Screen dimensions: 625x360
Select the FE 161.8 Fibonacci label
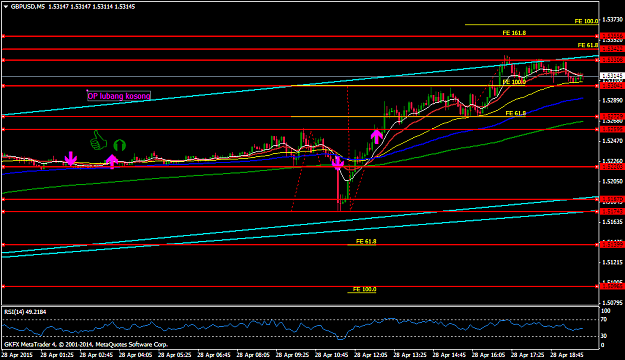point(514,33)
